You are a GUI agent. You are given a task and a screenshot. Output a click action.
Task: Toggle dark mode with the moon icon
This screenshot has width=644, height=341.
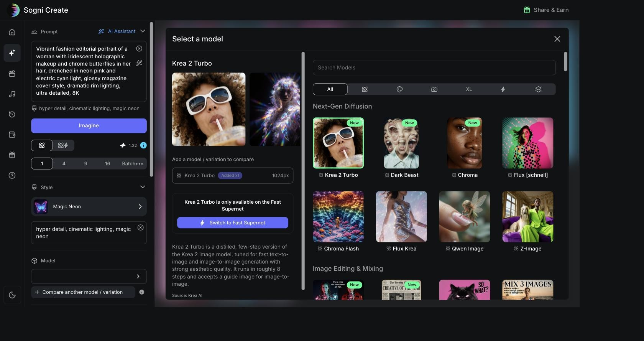pos(12,295)
